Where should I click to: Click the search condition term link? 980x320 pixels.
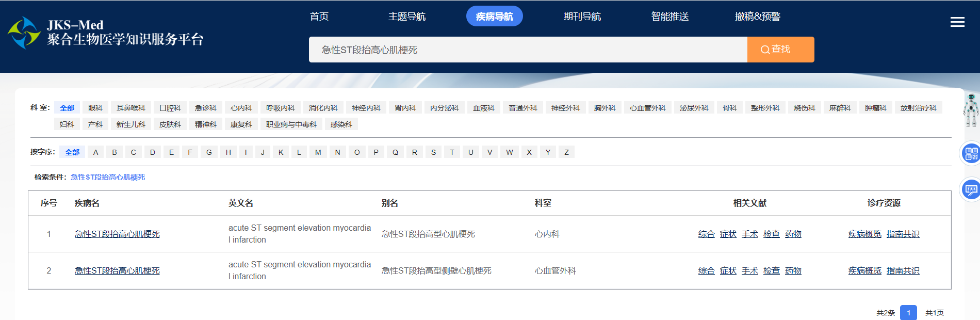(x=108, y=177)
